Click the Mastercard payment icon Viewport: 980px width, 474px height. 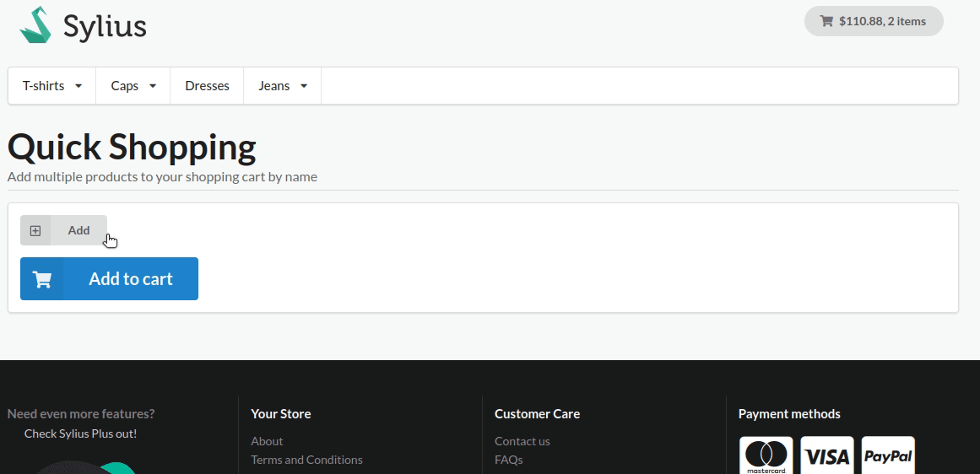766,455
